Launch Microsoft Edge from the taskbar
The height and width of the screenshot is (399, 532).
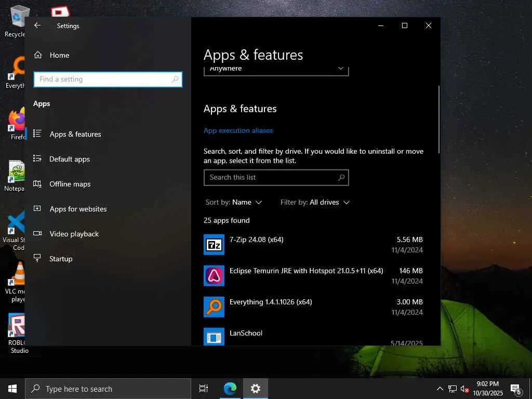[230, 389]
